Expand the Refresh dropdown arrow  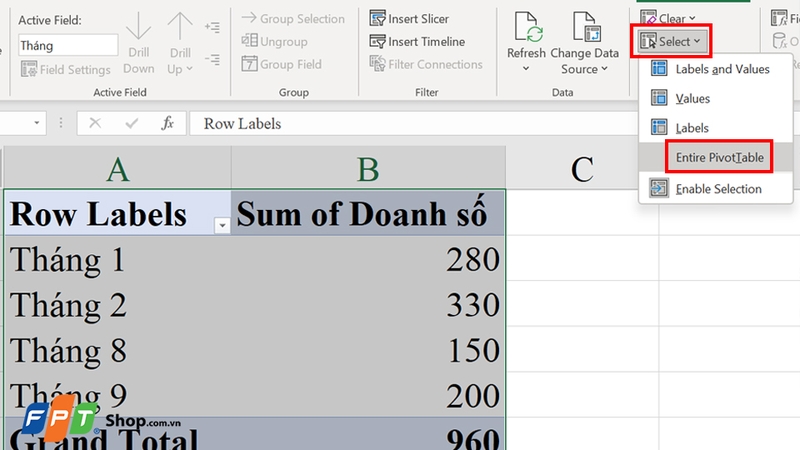pyautogui.click(x=526, y=68)
